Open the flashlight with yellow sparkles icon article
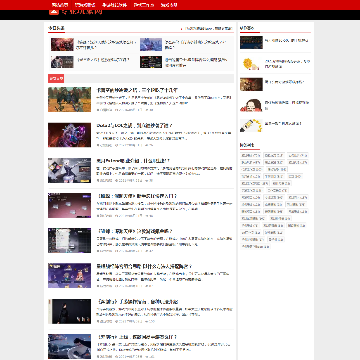 (x=251, y=126)
